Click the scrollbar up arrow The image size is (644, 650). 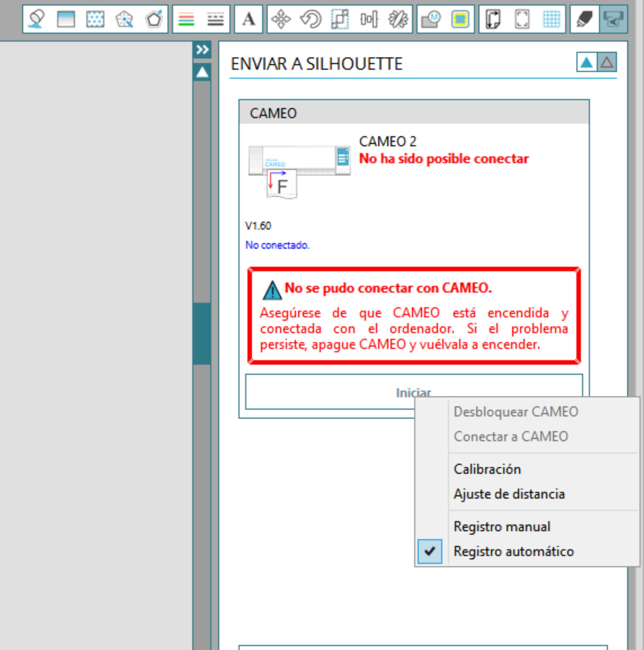click(x=202, y=72)
